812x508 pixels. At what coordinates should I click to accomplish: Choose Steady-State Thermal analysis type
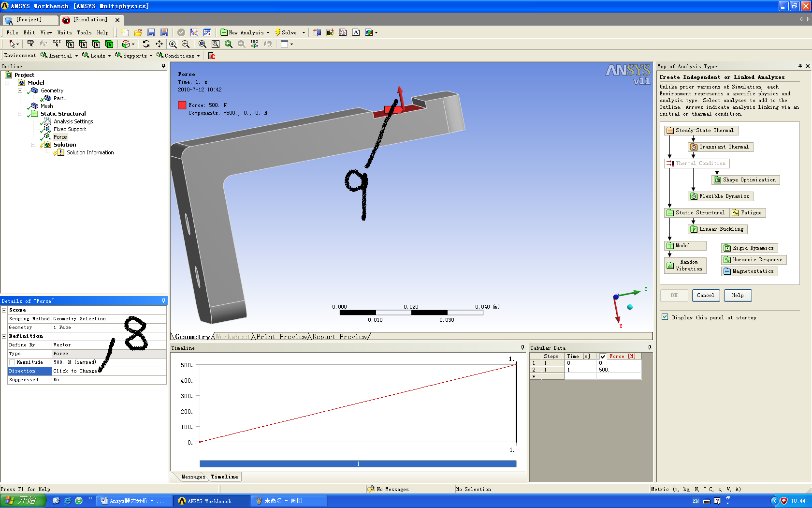[701, 130]
